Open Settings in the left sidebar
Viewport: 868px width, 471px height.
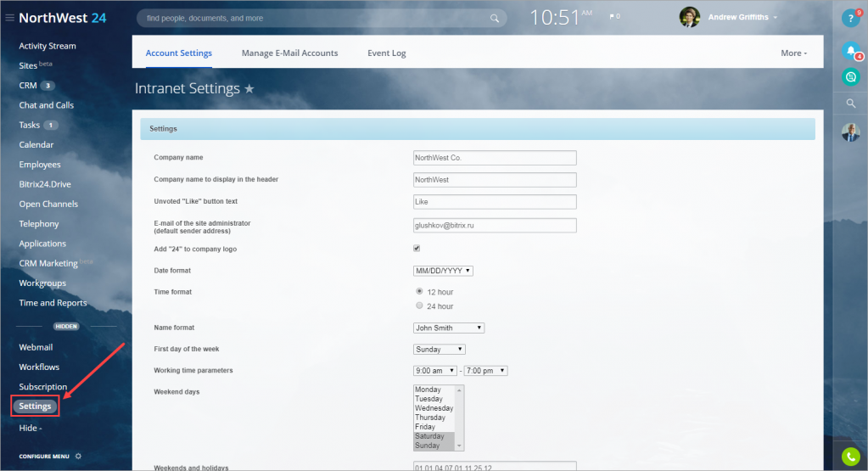coord(36,407)
